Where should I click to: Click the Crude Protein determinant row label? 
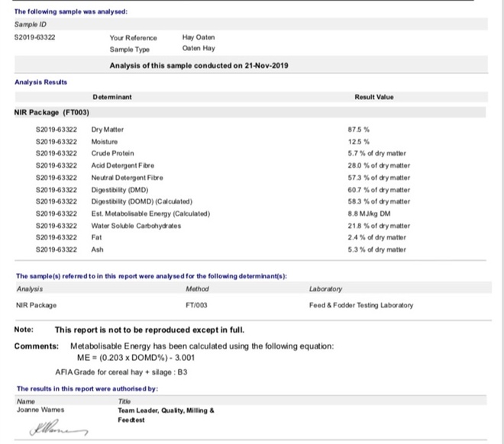tap(111, 153)
